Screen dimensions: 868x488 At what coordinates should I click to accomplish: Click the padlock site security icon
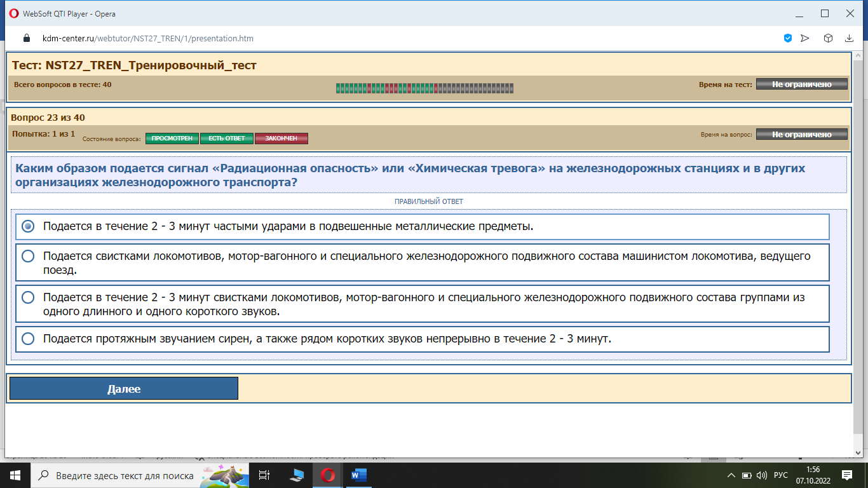(x=27, y=38)
